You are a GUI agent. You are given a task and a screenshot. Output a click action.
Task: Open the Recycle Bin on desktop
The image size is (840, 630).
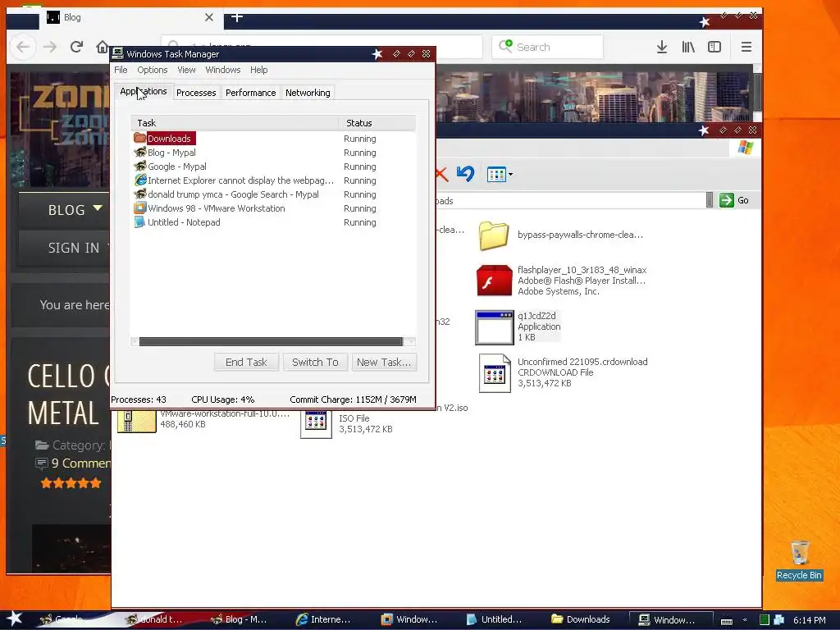click(799, 559)
